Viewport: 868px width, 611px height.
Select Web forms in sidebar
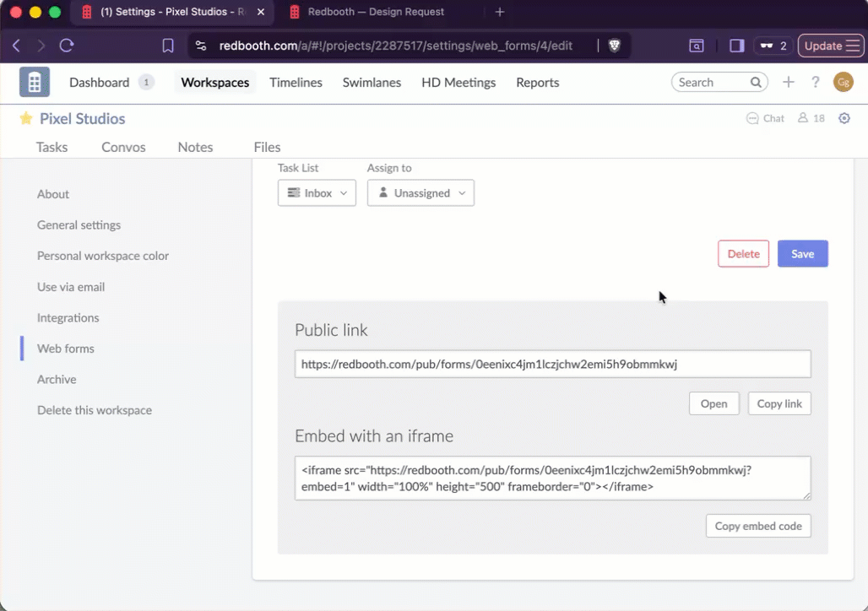65,349
